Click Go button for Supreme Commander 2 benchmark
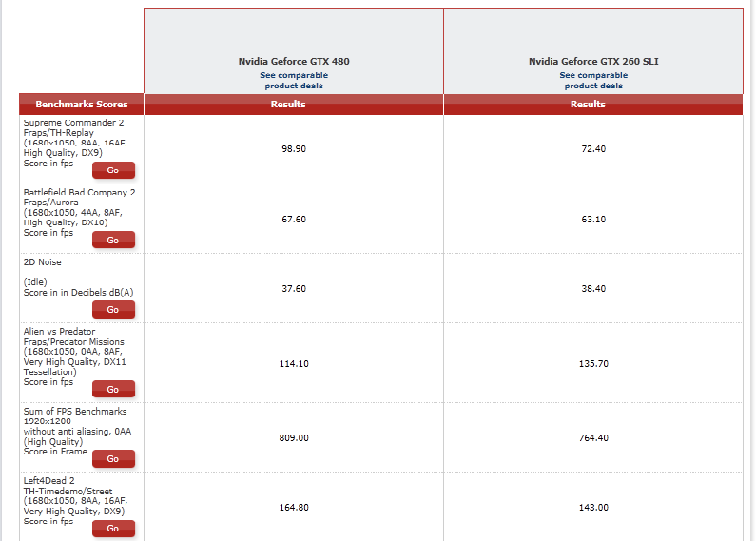 [x=113, y=170]
